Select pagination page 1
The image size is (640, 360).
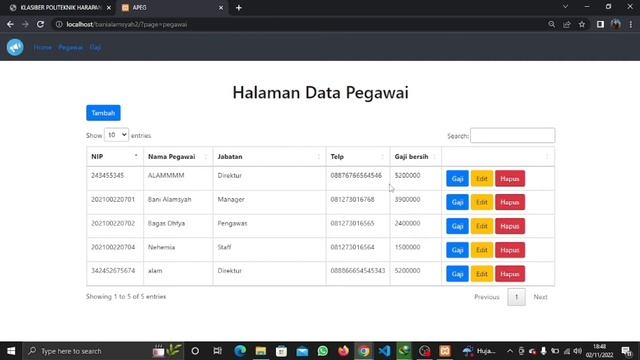[x=516, y=297]
